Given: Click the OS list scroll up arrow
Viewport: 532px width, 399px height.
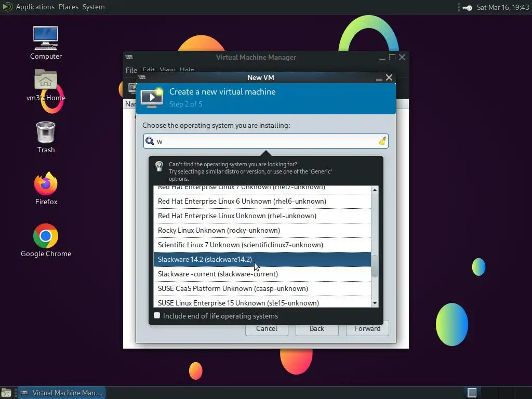Looking at the screenshot, I should (x=375, y=190).
